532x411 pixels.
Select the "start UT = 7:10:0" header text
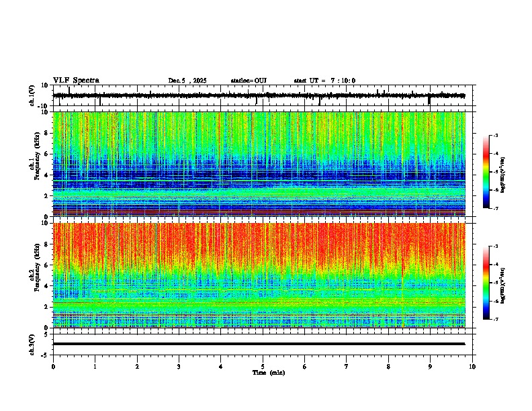[x=324, y=81]
